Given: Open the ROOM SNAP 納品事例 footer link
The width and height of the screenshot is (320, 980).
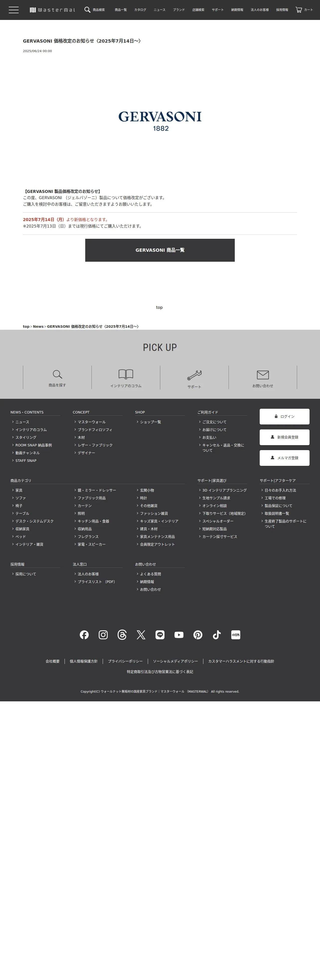Looking at the screenshot, I should pyautogui.click(x=33, y=445).
